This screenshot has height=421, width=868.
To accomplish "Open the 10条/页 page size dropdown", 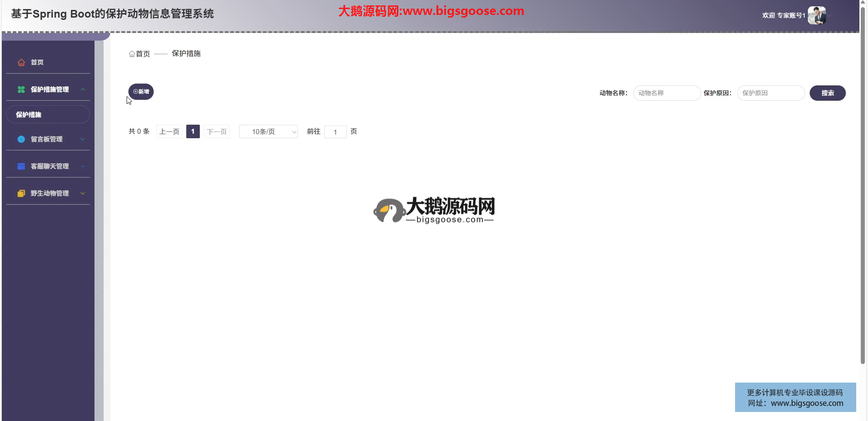I will [x=268, y=131].
